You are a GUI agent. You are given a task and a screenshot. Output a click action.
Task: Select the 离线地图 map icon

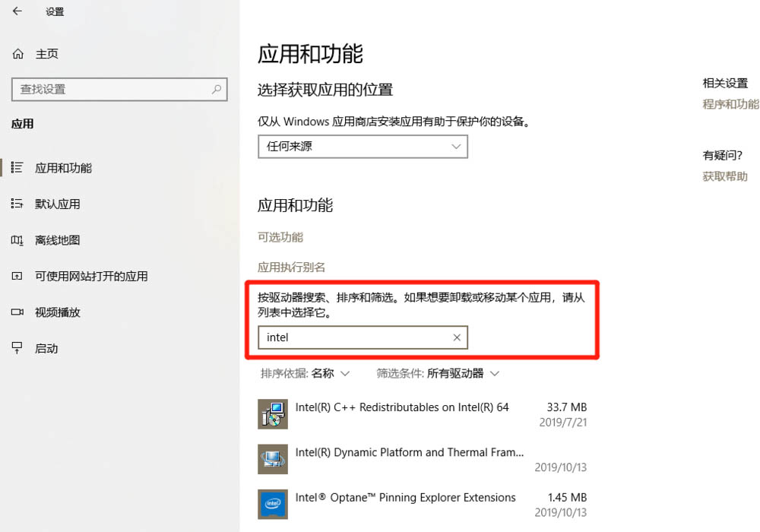pos(17,240)
